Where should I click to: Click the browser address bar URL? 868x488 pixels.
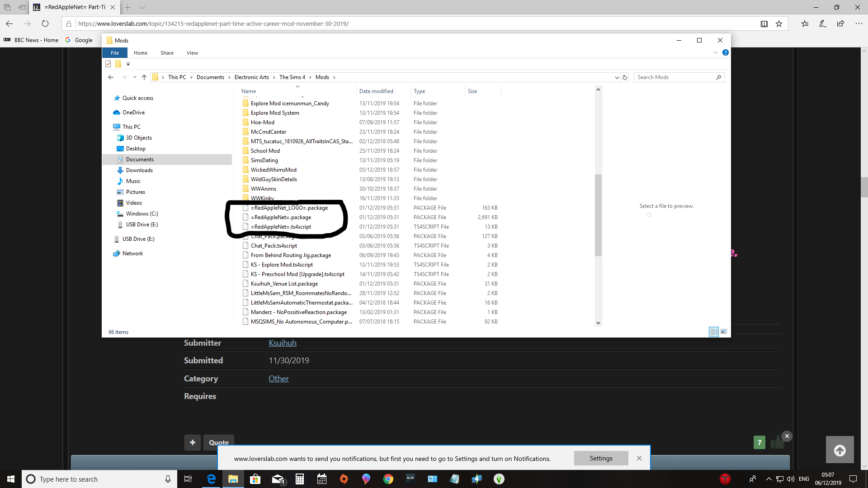(x=213, y=23)
